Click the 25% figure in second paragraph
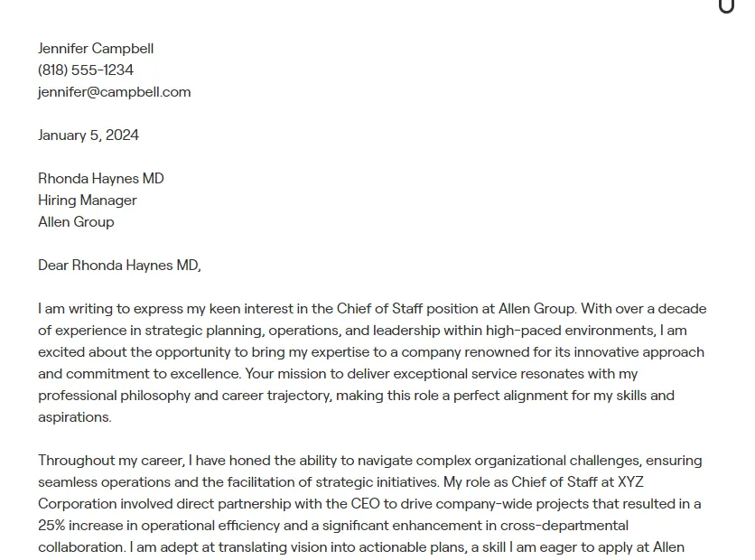Screen dimensions: 755x560 coord(51,526)
